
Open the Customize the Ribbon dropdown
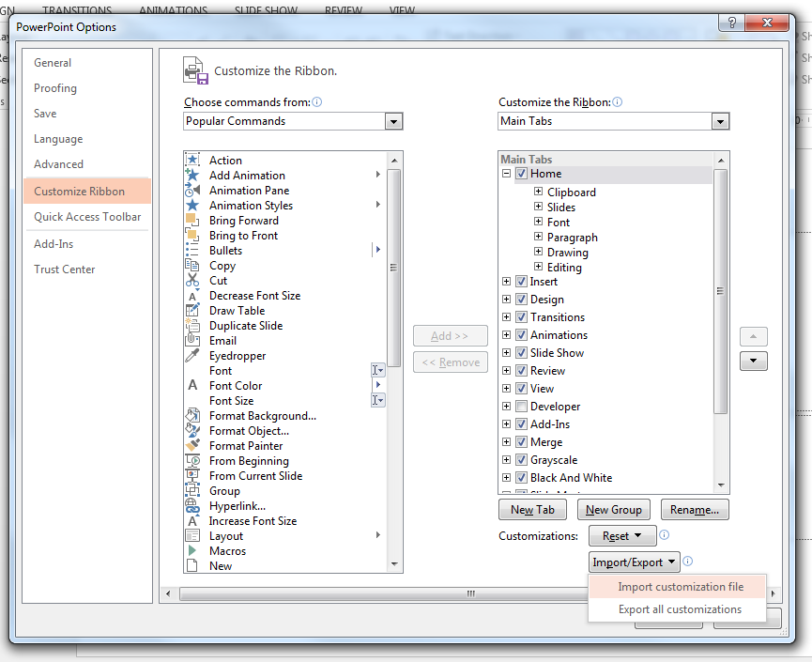coord(720,121)
